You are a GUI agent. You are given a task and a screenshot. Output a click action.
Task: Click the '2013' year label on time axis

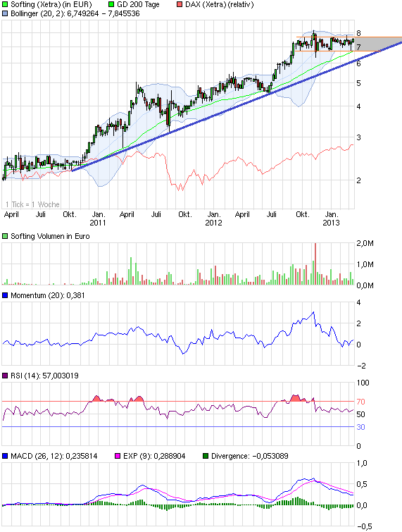[331, 223]
